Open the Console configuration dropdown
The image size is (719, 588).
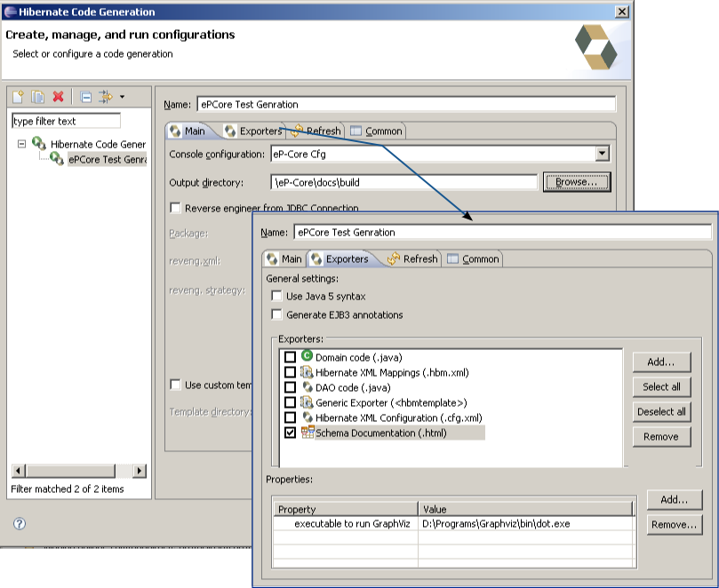point(603,154)
